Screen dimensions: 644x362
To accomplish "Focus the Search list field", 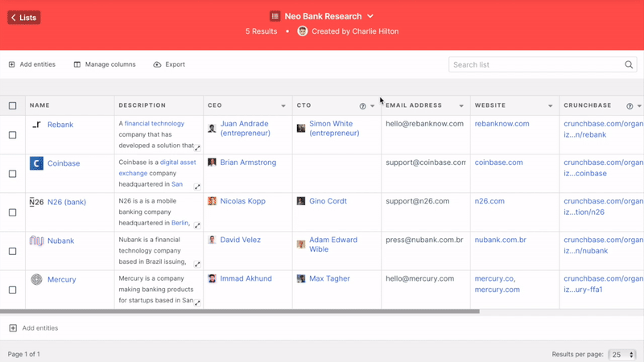I will tap(543, 64).
